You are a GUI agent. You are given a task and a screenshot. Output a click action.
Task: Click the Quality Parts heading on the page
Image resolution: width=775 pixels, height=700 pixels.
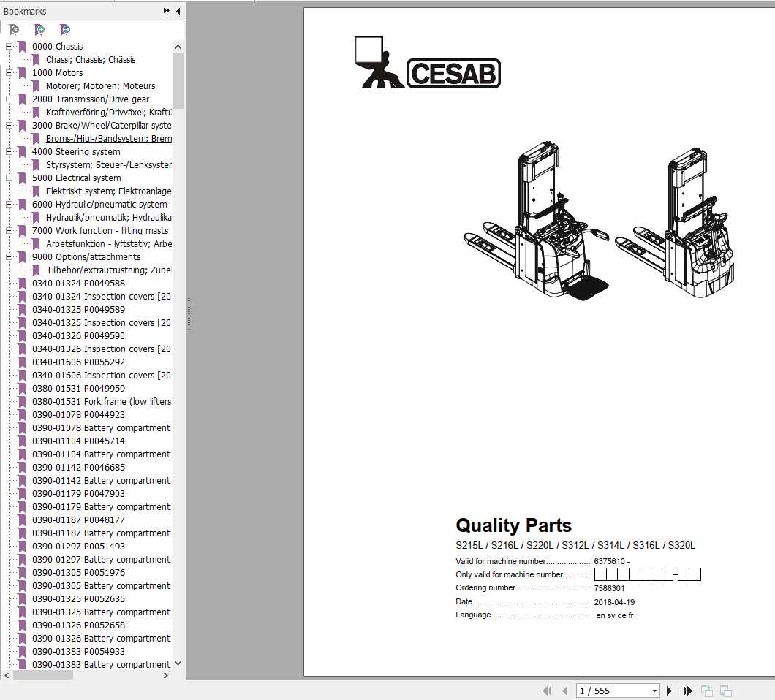pyautogui.click(x=513, y=525)
